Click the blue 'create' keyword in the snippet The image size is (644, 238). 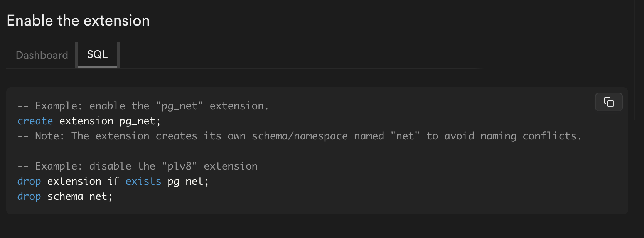[35, 121]
